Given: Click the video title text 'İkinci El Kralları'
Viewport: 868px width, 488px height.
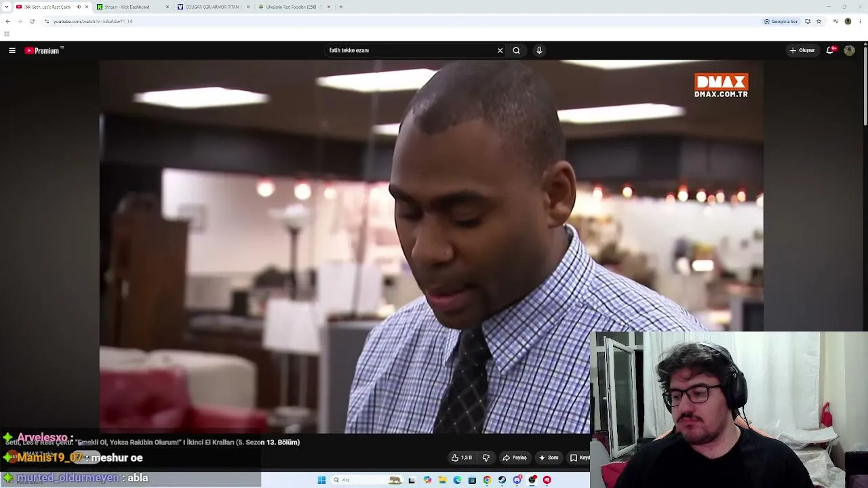Looking at the screenshot, I should point(210,442).
